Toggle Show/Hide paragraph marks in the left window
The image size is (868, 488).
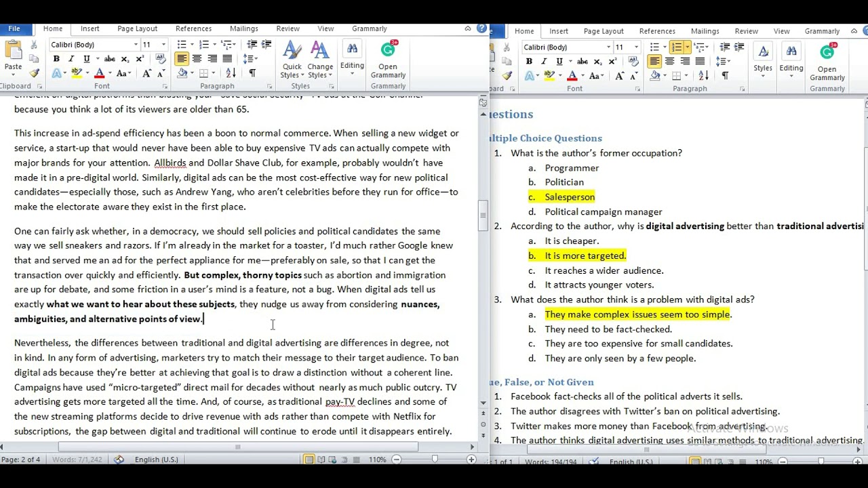(252, 73)
